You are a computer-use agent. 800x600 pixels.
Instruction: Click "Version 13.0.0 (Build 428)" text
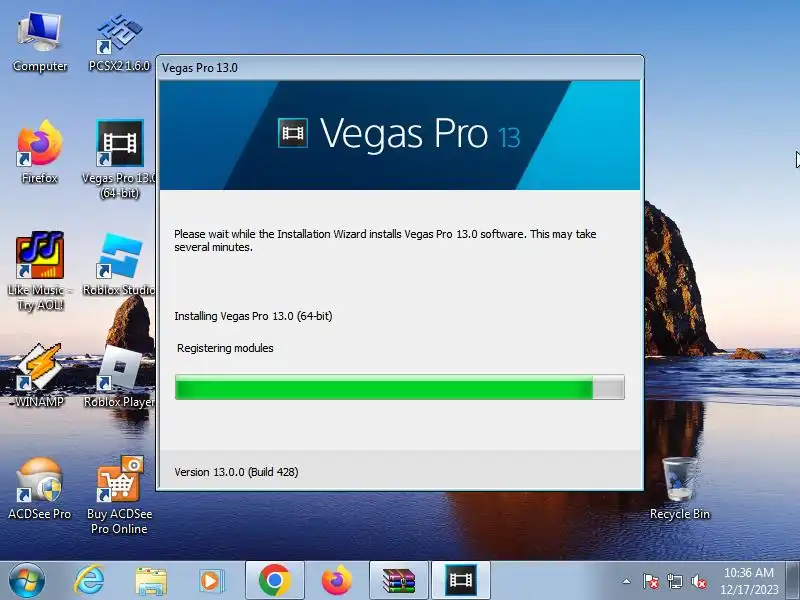[236, 472]
